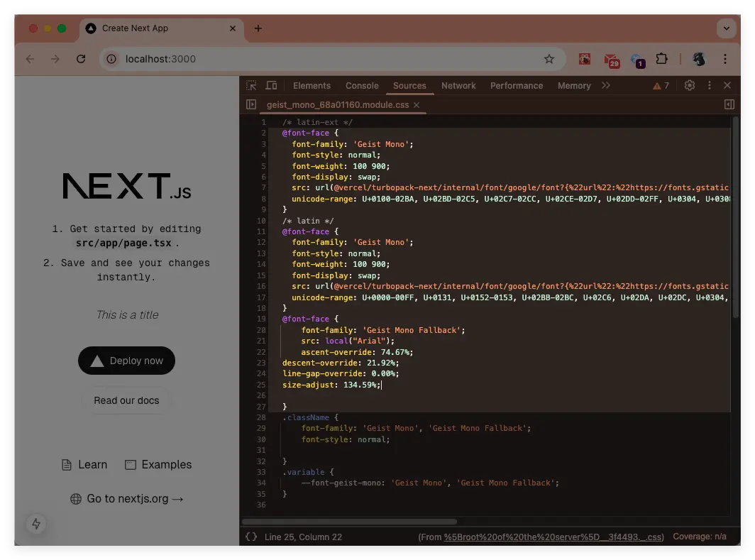Click the editor horizontal scrollbar
Viewport: 755px width, 560px height.
click(350, 522)
